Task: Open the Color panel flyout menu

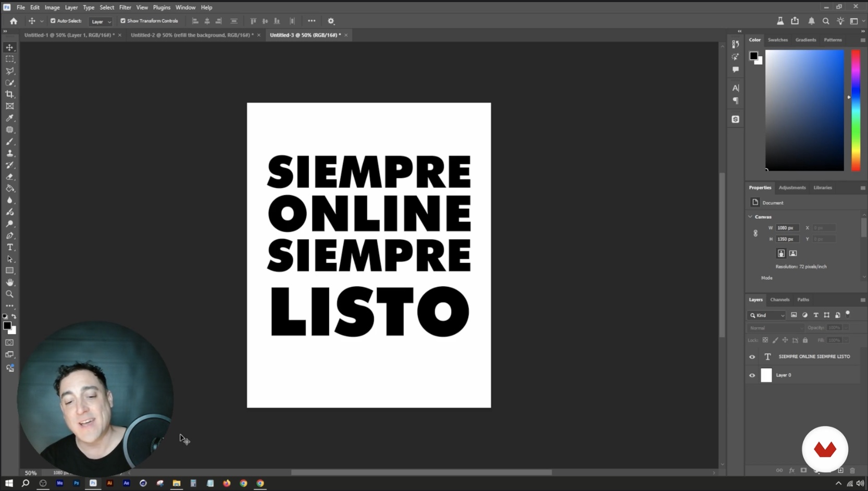Action: pos(863,40)
